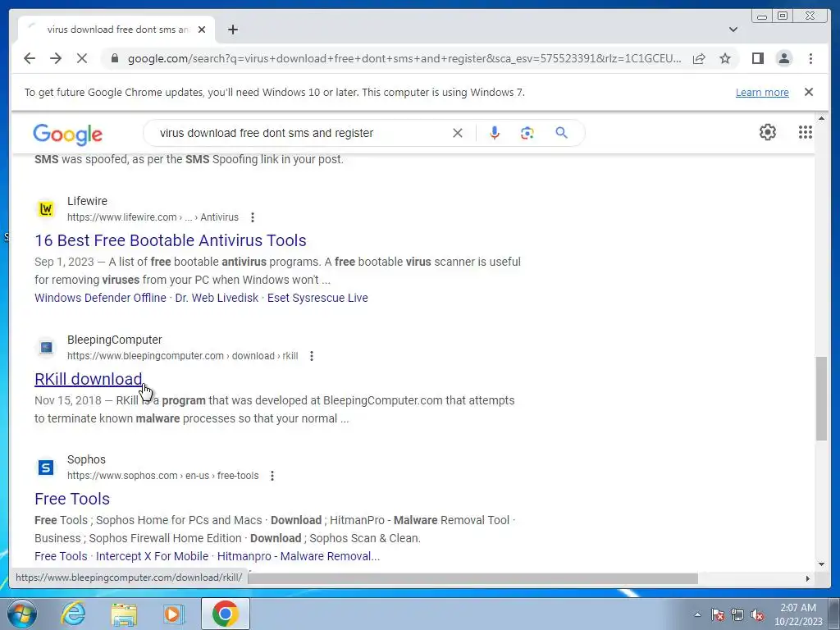This screenshot has height=630, width=840.
Task: Stop loading the page
Action: tap(82, 58)
